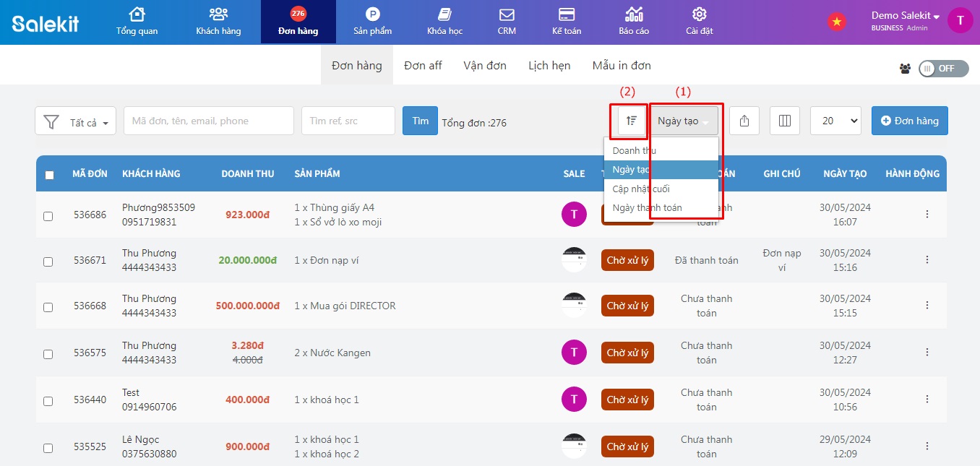Expand the Tất cả filter dropdown
The image size is (980, 466).
click(76, 121)
